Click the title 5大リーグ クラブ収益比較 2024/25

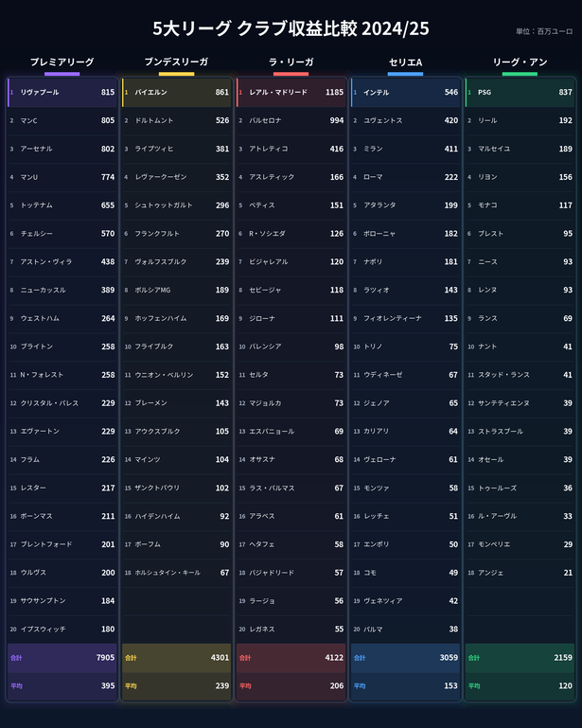click(291, 28)
